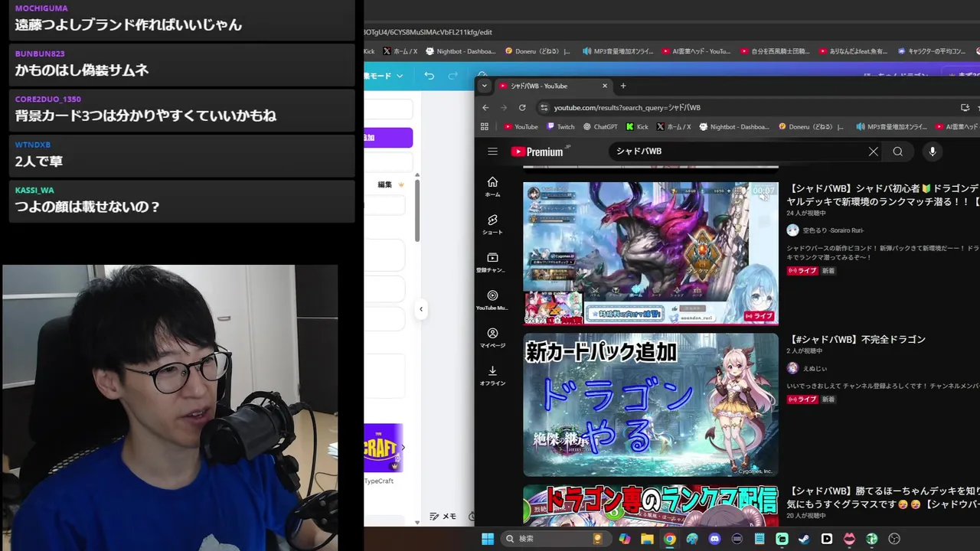Click the Canva panel vertical scrollbar
The image size is (980, 551).
(417, 210)
